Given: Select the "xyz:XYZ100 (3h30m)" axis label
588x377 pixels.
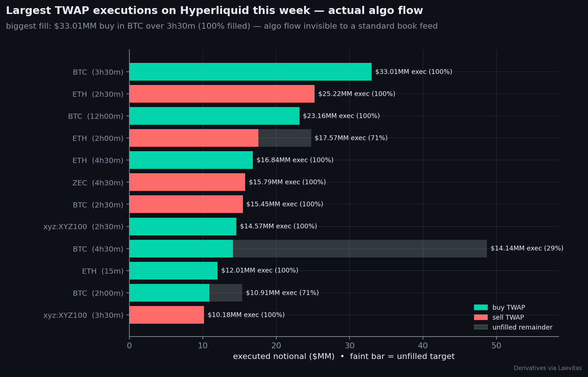Looking at the screenshot, I should coord(83,315).
